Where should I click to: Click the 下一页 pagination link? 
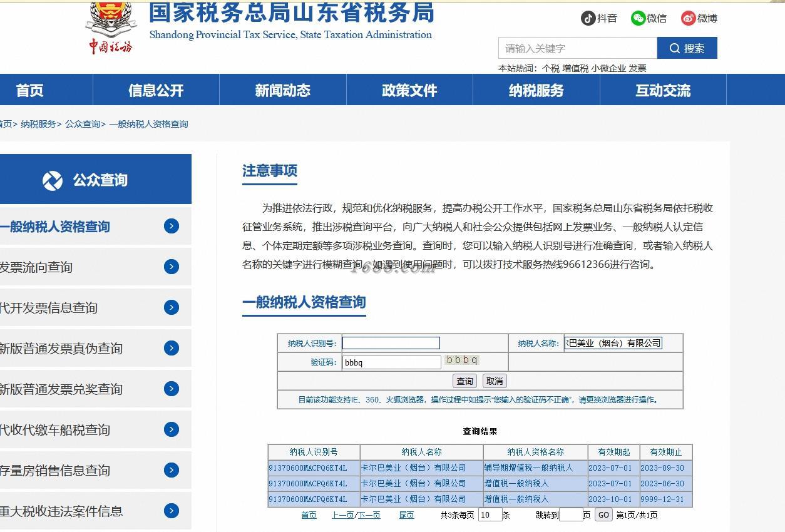click(x=369, y=515)
